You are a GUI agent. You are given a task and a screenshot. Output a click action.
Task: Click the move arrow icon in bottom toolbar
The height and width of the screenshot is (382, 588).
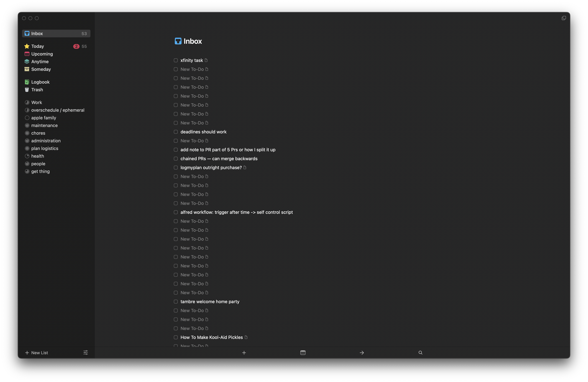(x=361, y=353)
